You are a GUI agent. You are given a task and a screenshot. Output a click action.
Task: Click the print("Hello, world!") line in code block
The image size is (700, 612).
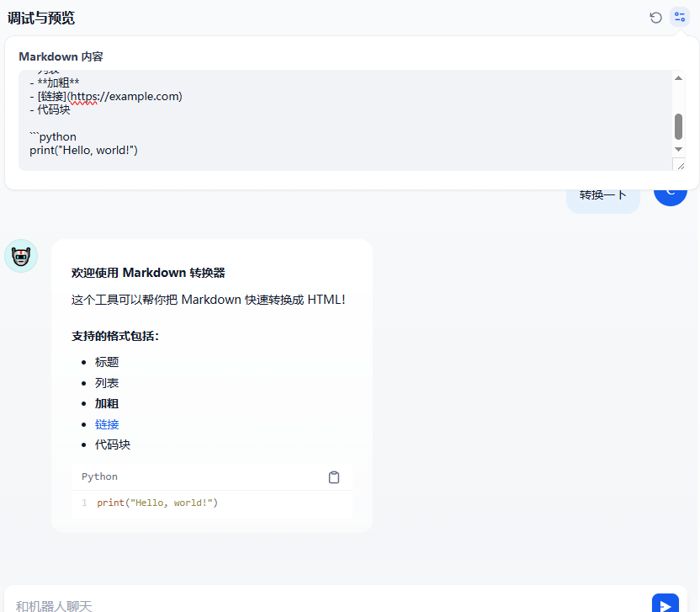157,503
